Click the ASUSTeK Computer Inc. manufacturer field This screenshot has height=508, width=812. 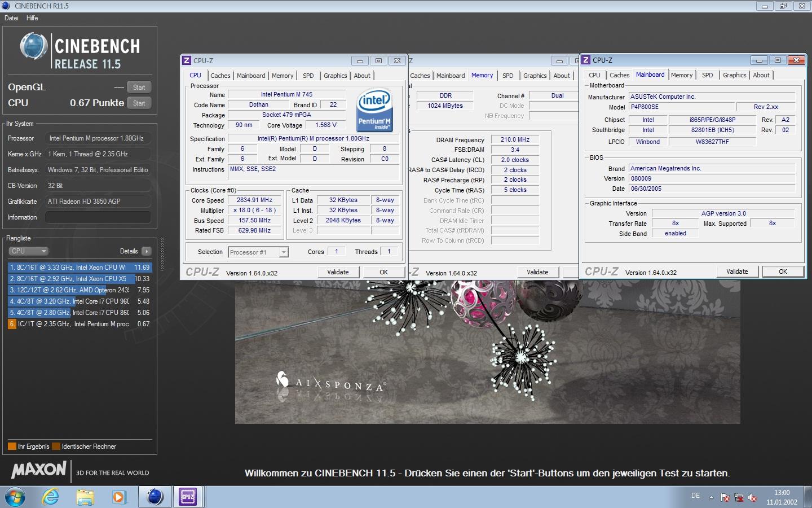tap(712, 97)
